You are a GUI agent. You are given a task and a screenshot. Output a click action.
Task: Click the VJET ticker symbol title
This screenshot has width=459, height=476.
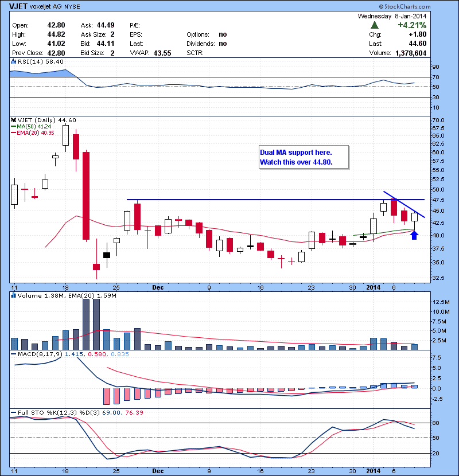(18, 6)
